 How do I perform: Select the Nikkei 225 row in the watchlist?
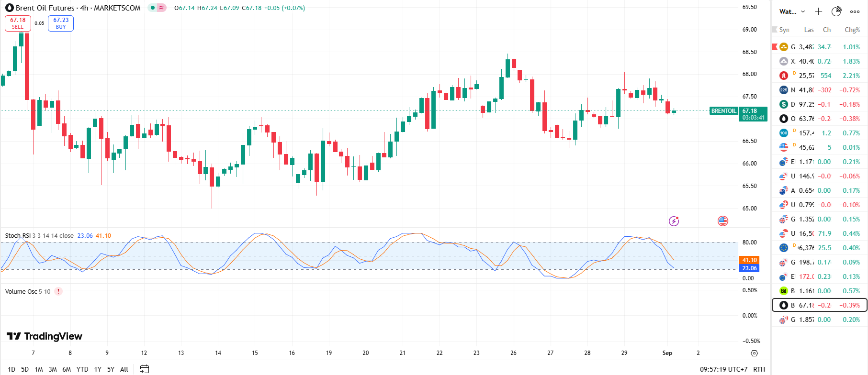(x=819, y=90)
